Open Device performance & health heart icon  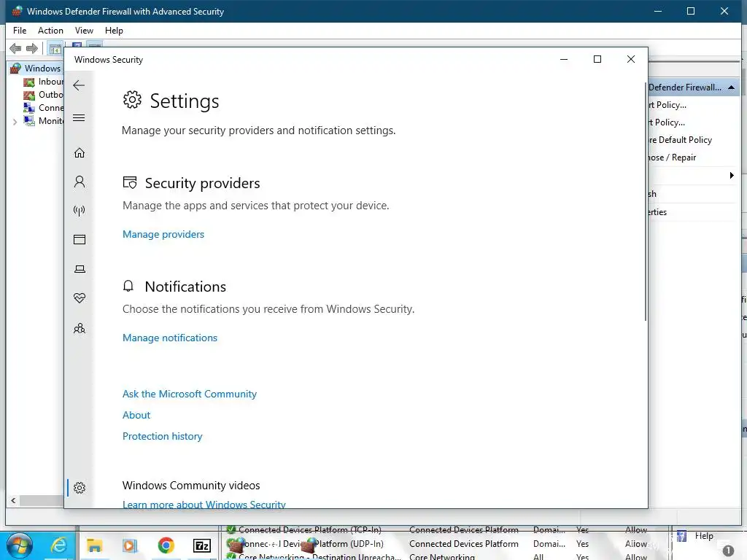pyautogui.click(x=80, y=298)
